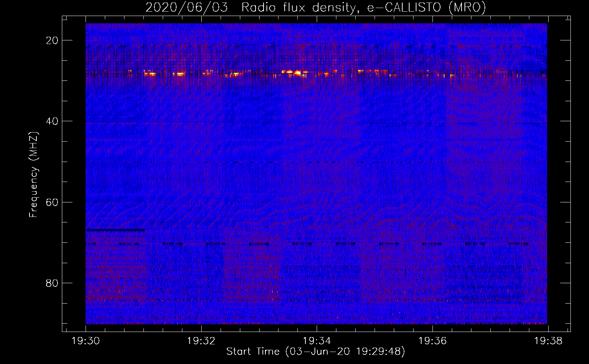Select the 19:36 time tick label

tap(432, 341)
